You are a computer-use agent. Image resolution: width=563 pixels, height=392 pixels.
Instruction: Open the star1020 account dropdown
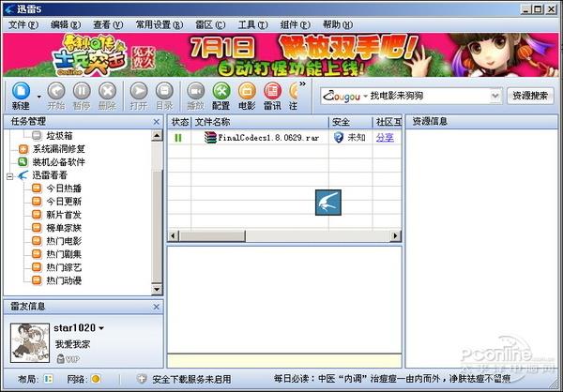click(x=101, y=328)
